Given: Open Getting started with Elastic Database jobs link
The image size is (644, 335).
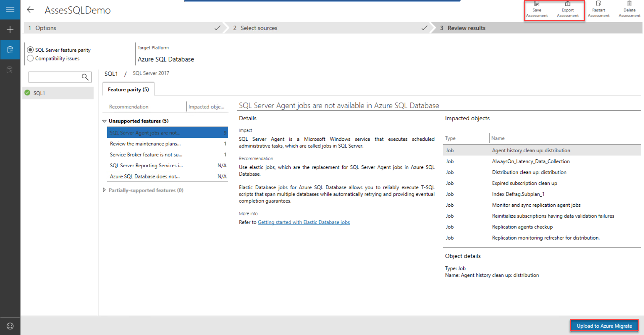Looking at the screenshot, I should tap(304, 222).
